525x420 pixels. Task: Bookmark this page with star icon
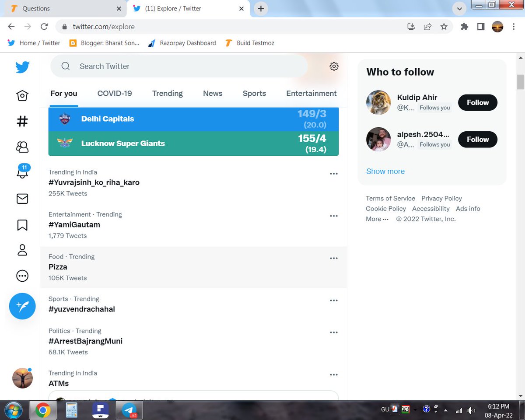point(444,27)
